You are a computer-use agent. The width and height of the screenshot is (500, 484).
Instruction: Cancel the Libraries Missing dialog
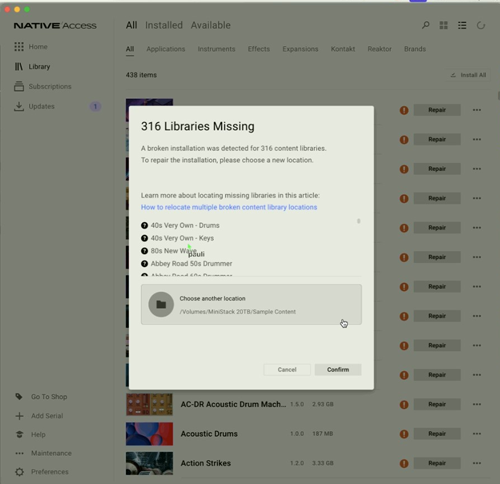287,370
